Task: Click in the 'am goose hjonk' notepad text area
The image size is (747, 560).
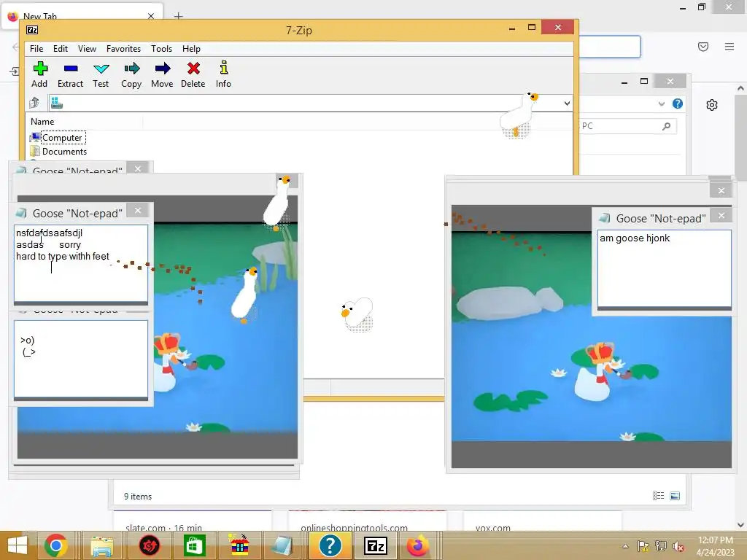Action: (664, 270)
